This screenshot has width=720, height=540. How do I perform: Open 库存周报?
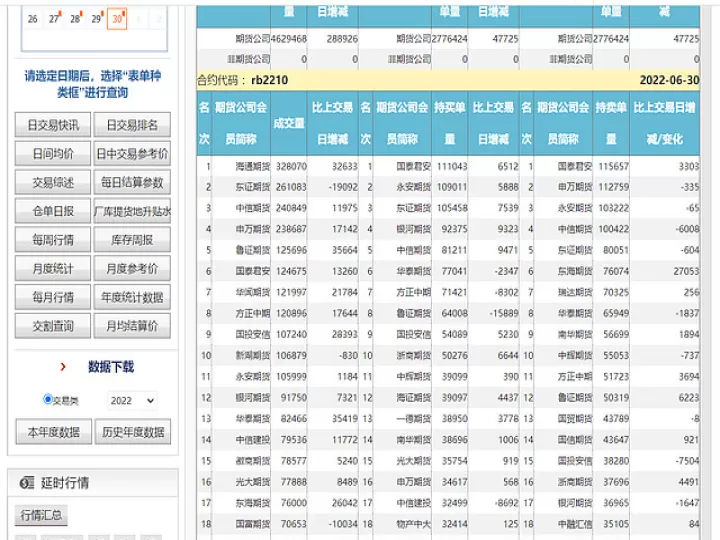click(132, 240)
